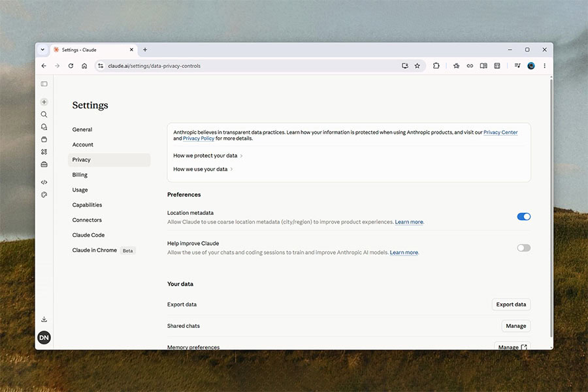Click Learn more under Location metadata
Screen dimensions: 588x392
409,222
